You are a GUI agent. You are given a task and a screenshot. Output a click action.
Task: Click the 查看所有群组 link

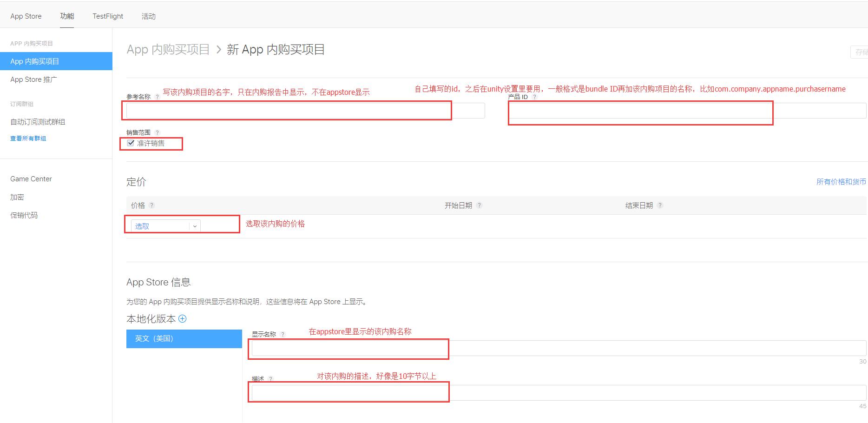[28, 138]
